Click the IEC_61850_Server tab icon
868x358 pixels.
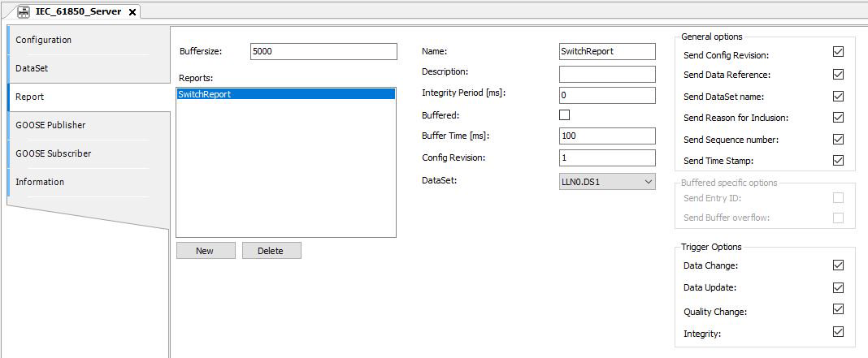(x=24, y=11)
